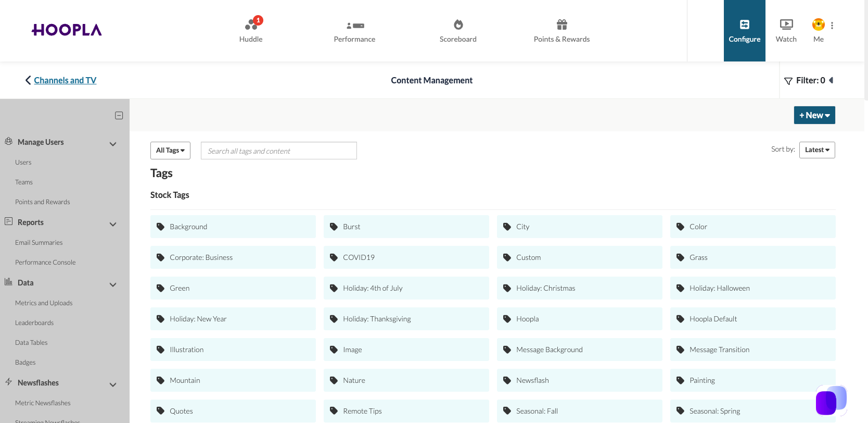Click the Reports list icon
The width and height of the screenshot is (868, 423).
point(9,221)
